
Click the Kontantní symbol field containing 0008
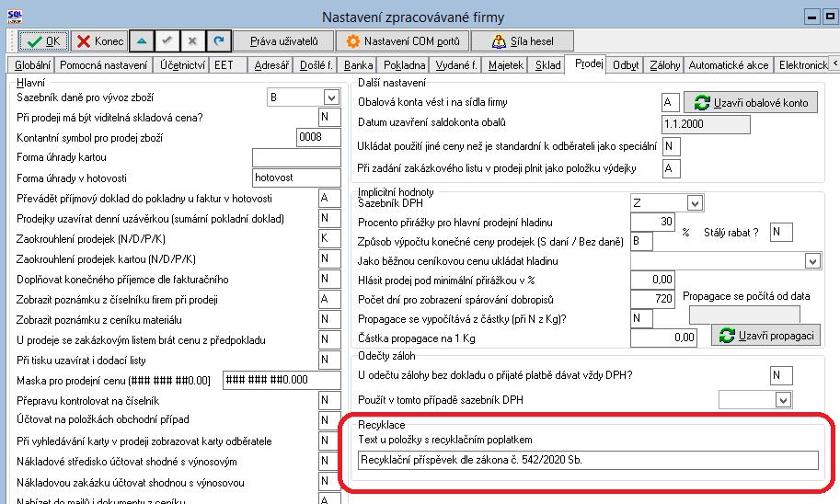pyautogui.click(x=318, y=138)
